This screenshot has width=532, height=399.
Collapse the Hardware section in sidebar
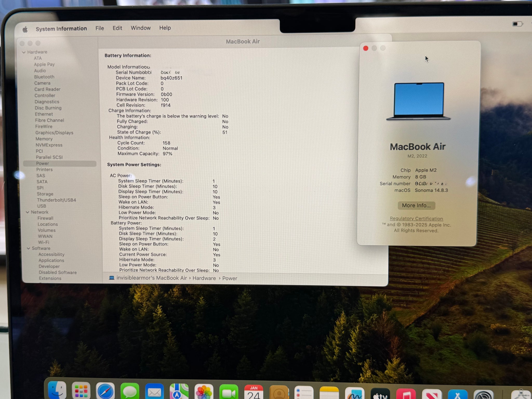(x=24, y=52)
